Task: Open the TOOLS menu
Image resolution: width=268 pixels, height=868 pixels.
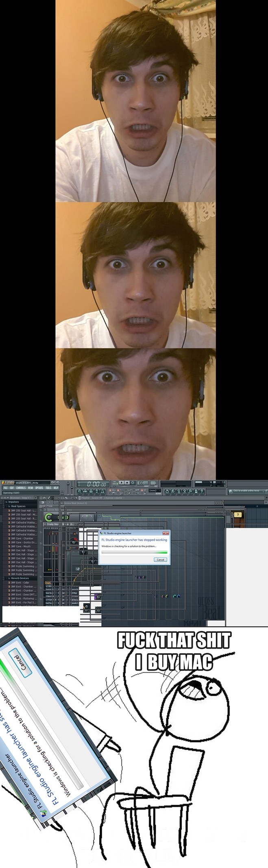Action: point(48,488)
